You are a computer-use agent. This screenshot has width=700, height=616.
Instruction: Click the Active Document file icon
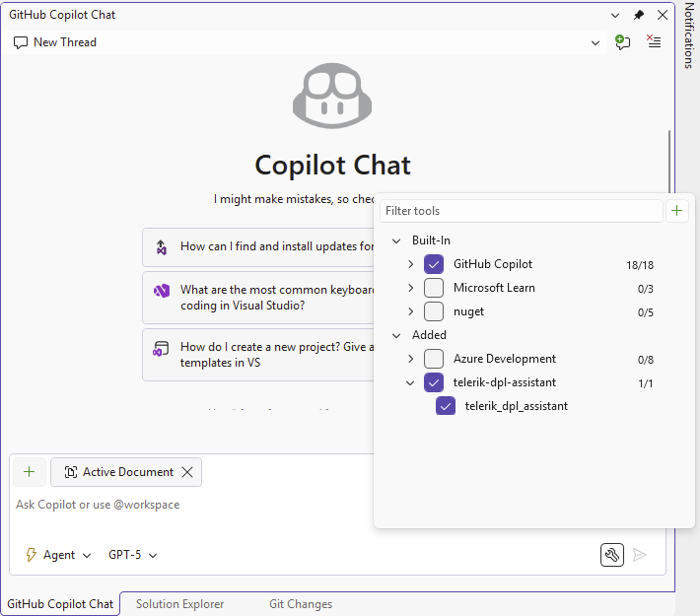[x=71, y=472]
